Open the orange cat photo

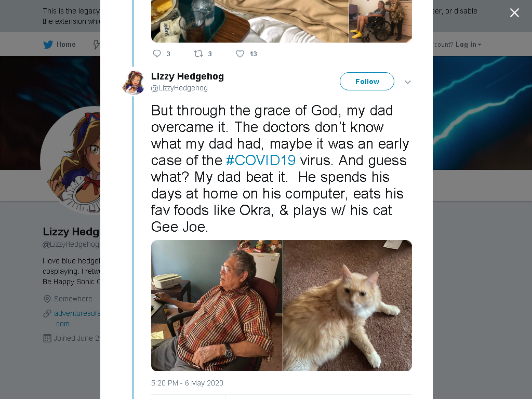(348, 305)
